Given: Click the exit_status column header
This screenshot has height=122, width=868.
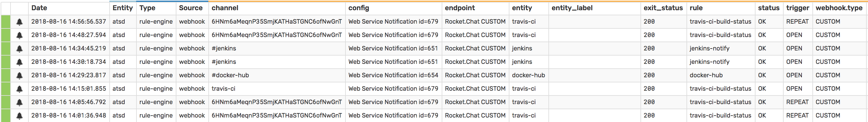Looking at the screenshot, I should (x=663, y=8).
